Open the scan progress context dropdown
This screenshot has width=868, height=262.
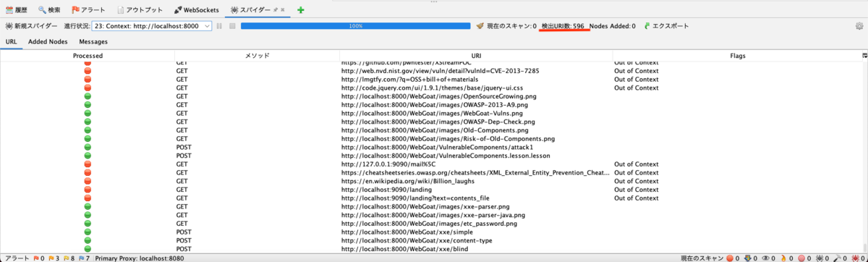[152, 26]
